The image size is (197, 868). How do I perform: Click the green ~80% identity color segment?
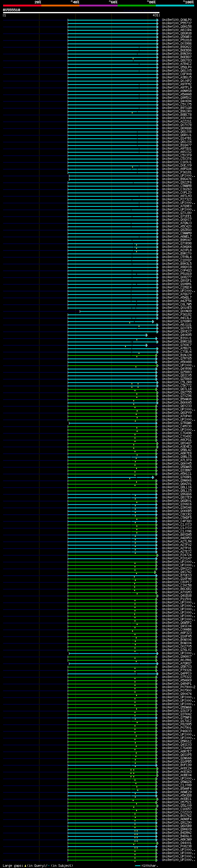137,6
